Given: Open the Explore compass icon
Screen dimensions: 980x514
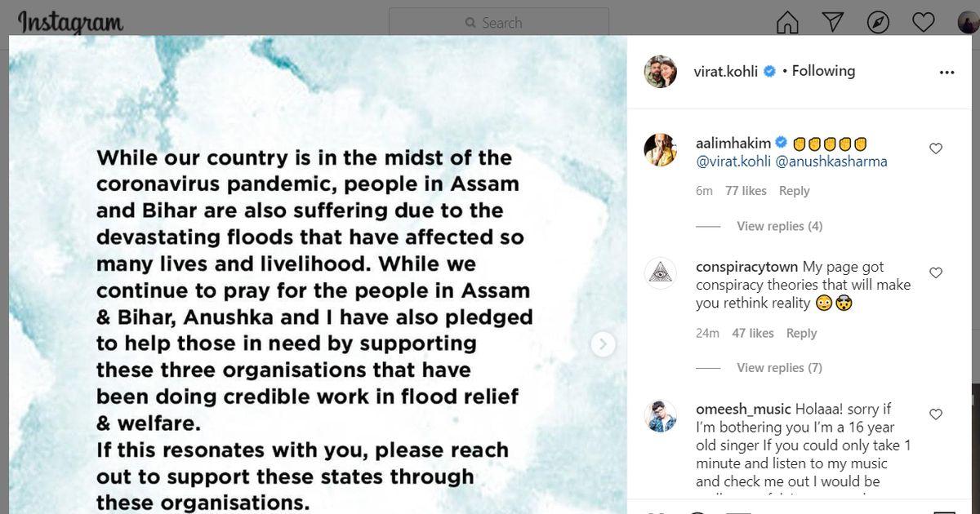Looking at the screenshot, I should 878,22.
